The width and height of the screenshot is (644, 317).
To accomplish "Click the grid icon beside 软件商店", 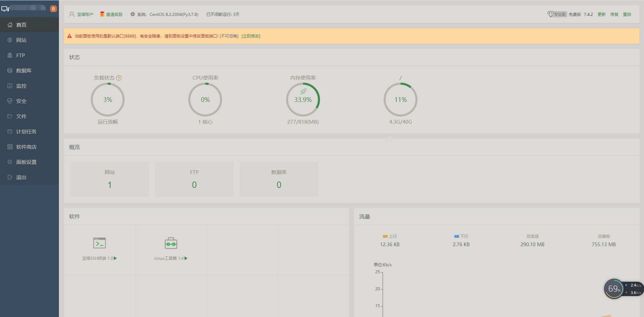I will click(x=10, y=147).
